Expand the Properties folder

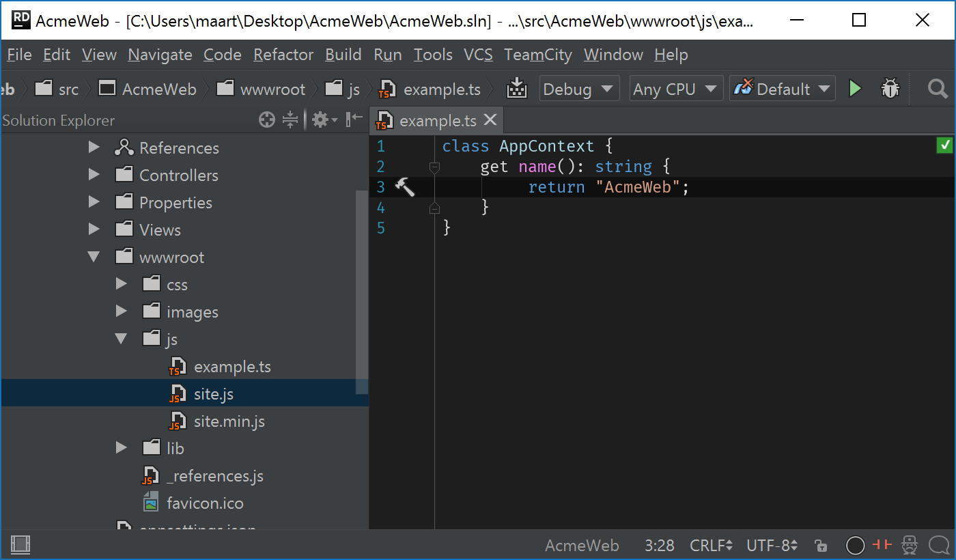coord(94,202)
